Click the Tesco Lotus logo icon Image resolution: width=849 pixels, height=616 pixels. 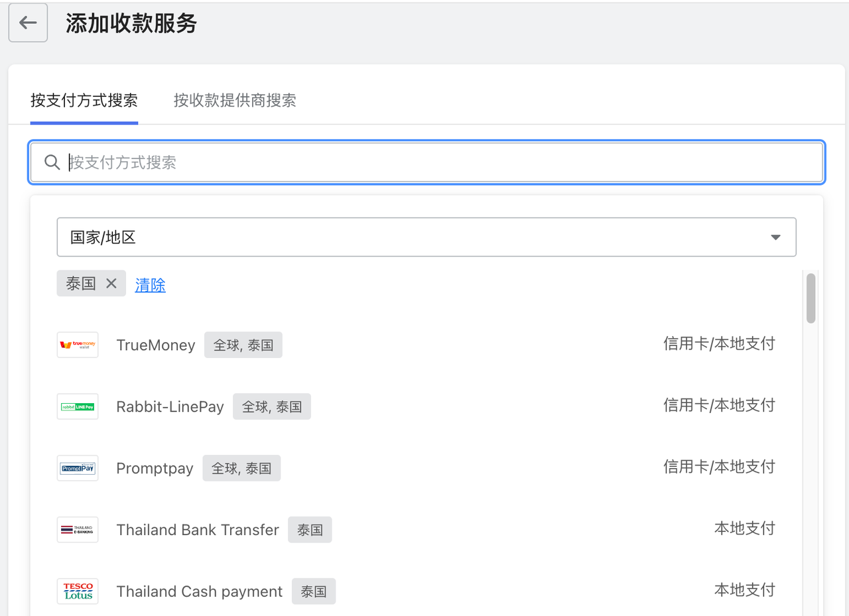(x=77, y=591)
